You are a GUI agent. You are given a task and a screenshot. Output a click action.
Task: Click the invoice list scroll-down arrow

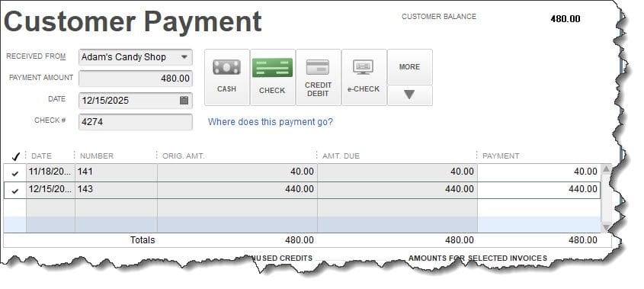pyautogui.click(x=606, y=227)
